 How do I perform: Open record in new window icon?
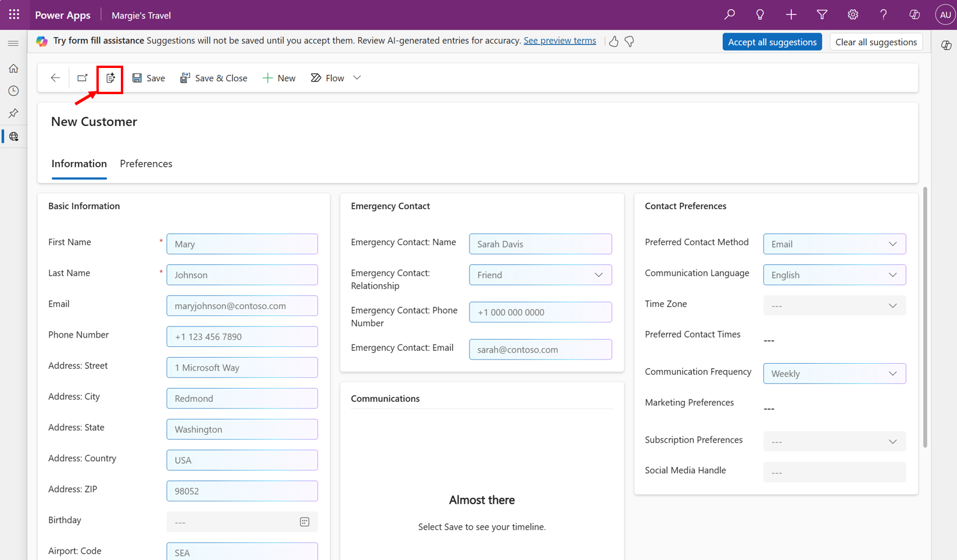pyautogui.click(x=83, y=78)
